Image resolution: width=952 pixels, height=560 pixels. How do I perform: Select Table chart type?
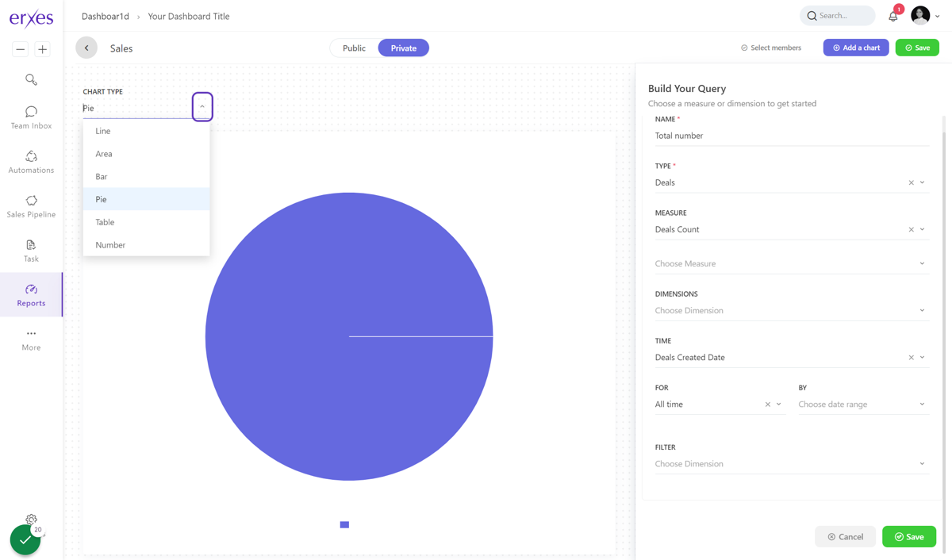pos(146,222)
